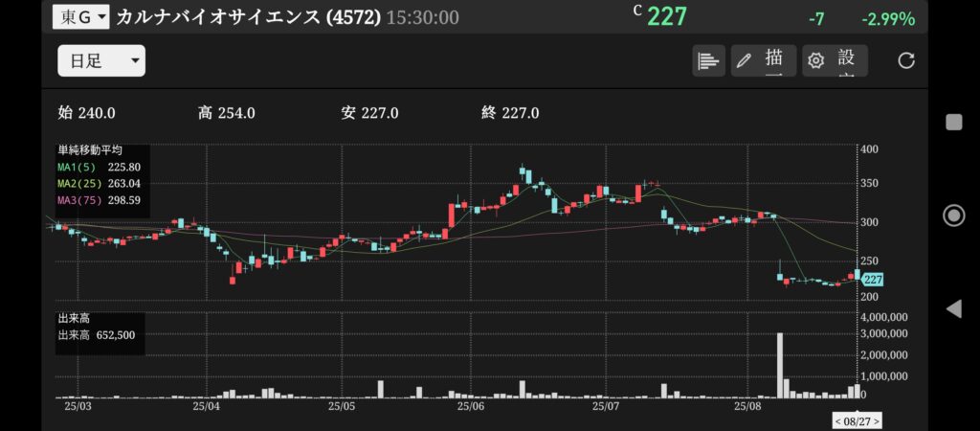Expand the 日足 timeframe dropdown
Screen dimensions: 980x431
[101, 60]
